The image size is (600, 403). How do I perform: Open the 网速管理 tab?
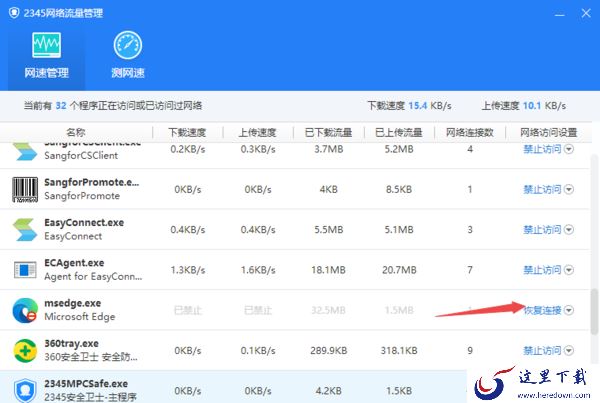[46, 56]
